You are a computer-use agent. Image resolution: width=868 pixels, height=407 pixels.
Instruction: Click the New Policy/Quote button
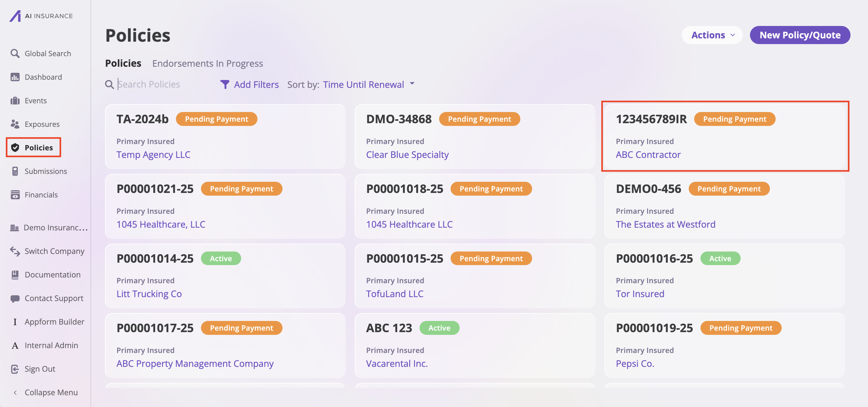click(x=799, y=35)
